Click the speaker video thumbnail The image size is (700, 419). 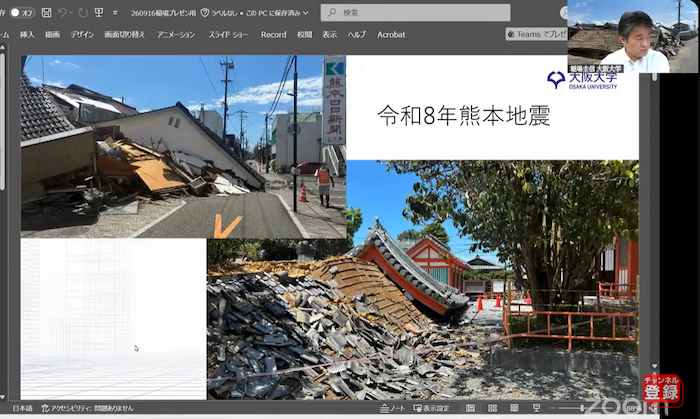coord(632,36)
